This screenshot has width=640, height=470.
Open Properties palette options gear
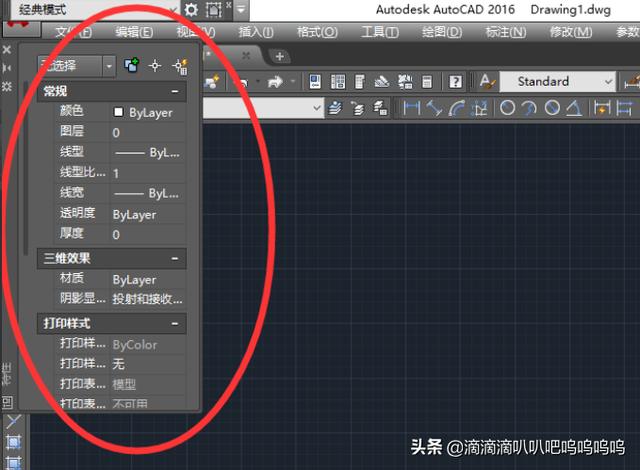coord(7,86)
